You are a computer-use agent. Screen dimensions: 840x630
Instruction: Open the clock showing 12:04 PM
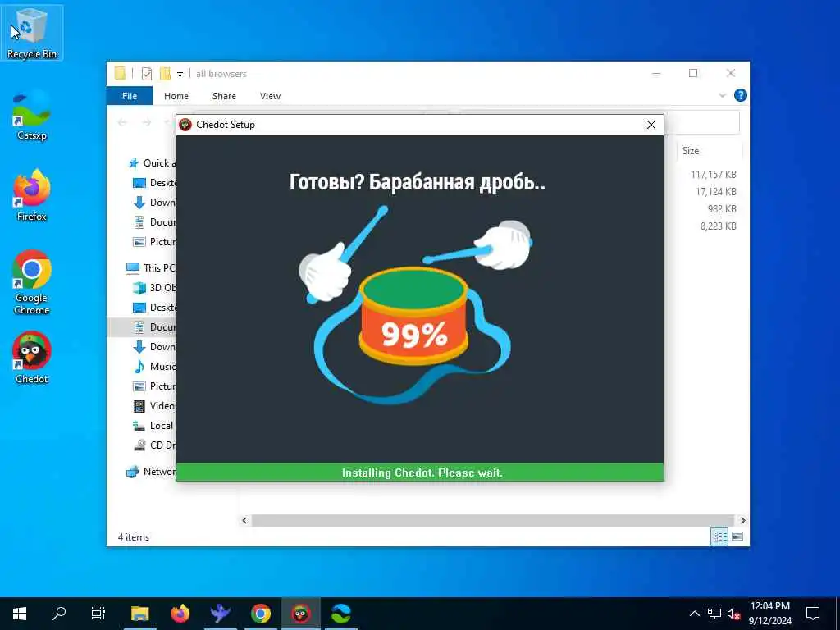(x=769, y=614)
